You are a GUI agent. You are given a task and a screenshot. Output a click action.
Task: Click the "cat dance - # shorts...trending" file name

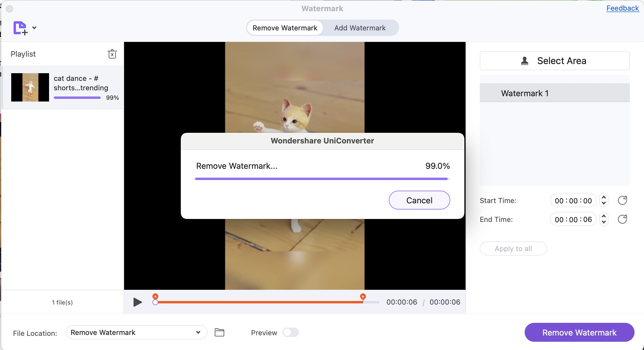point(81,83)
